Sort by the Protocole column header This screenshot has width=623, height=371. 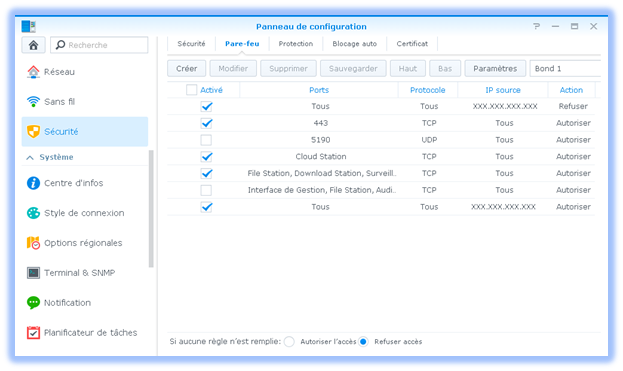(x=428, y=90)
